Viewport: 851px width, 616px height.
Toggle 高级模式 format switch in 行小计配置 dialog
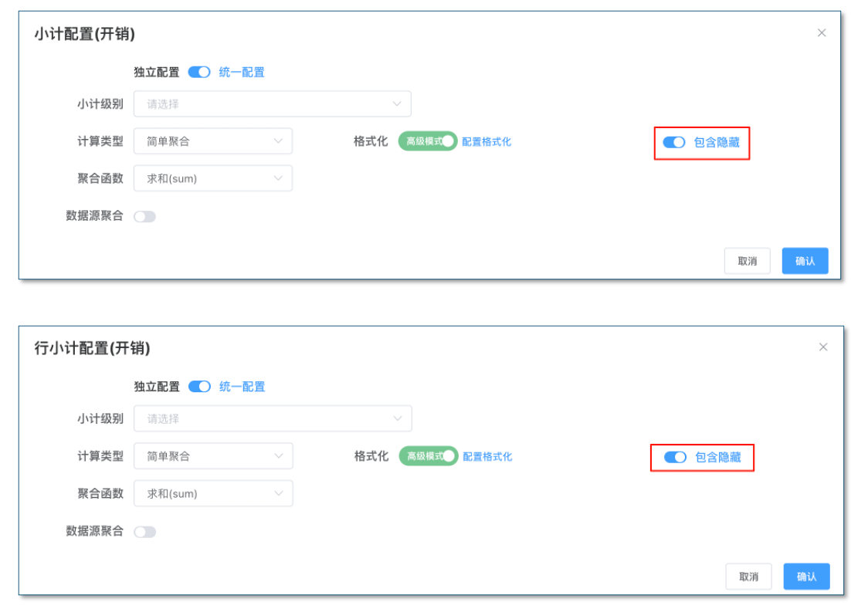[x=429, y=456]
